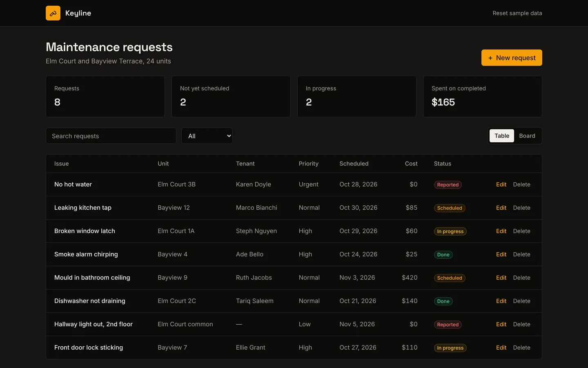Click the unit cell Elm Court common

click(x=185, y=324)
